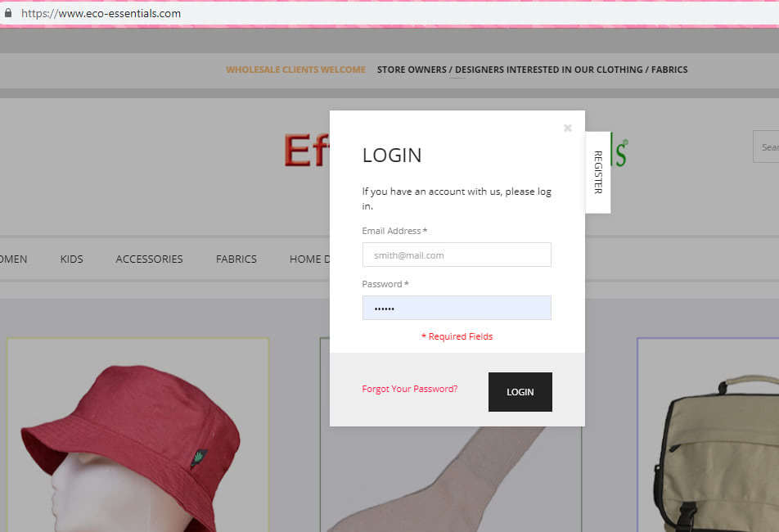The height and width of the screenshot is (532, 779).
Task: Switch to the vertical REGISTER tab
Action: [597, 172]
